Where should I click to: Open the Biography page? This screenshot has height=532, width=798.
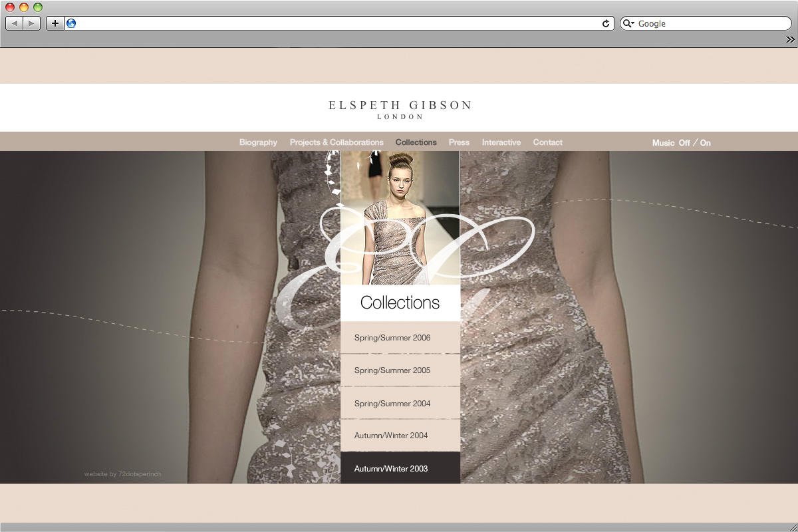[258, 142]
